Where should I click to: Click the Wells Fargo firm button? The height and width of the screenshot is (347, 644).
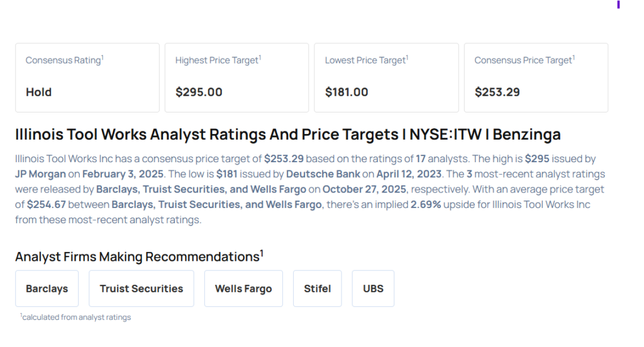(x=243, y=289)
